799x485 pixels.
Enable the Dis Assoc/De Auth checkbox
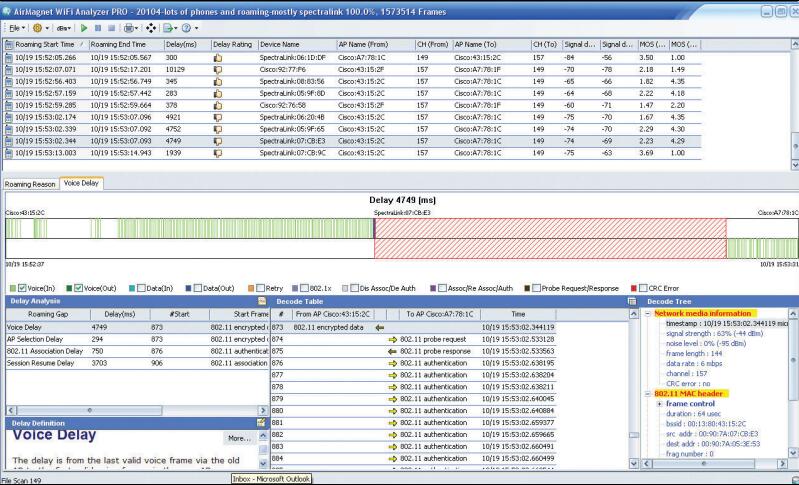(x=354, y=288)
